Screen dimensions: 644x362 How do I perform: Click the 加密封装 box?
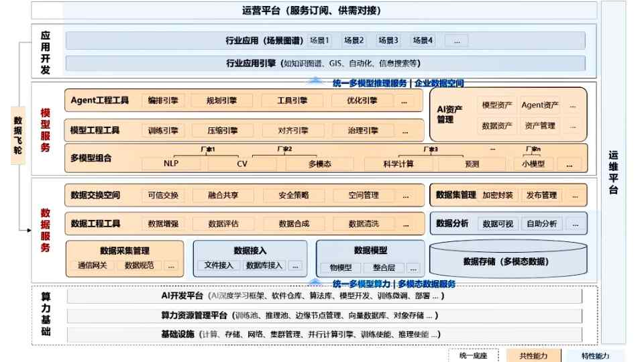click(x=497, y=195)
